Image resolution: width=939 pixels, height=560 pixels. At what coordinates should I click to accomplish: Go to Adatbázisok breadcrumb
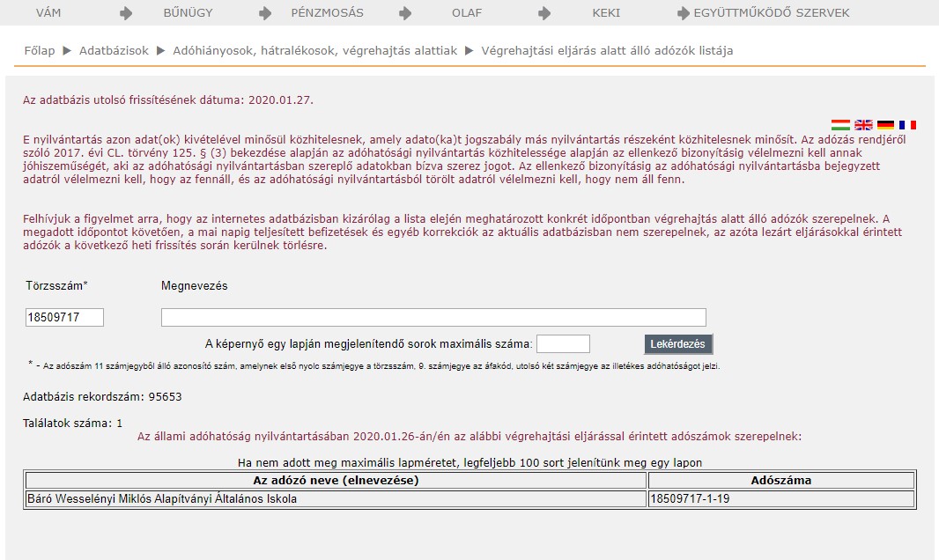(114, 51)
